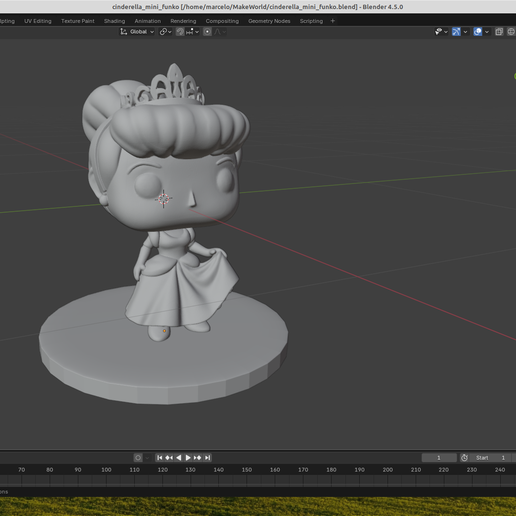
Task: Add a new workspace with plus button
Action: (332, 21)
